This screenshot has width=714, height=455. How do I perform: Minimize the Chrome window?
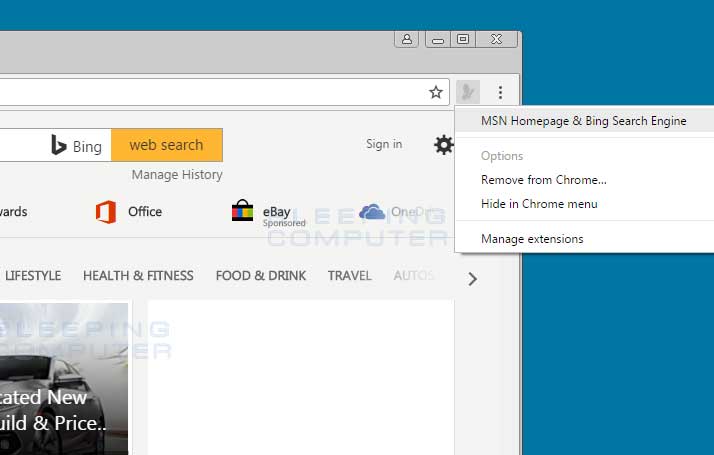[x=438, y=40]
